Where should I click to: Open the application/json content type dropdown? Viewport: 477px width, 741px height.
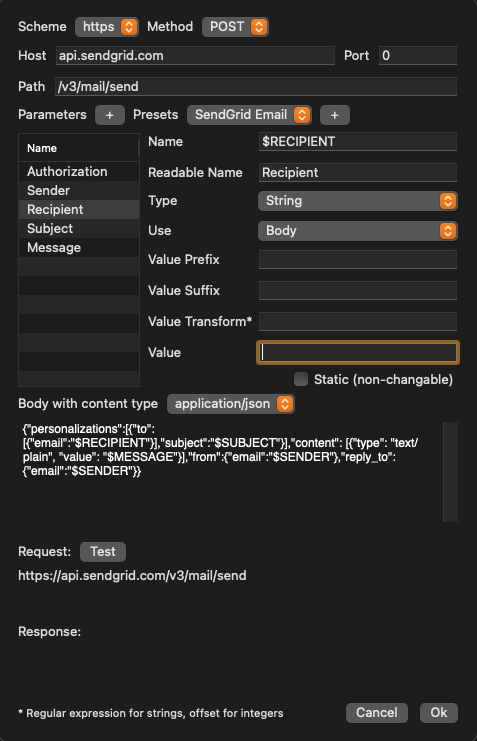(231, 404)
